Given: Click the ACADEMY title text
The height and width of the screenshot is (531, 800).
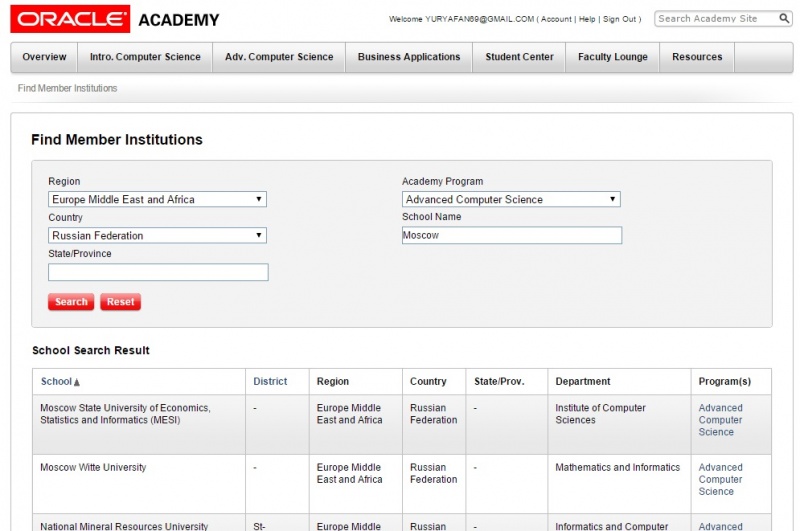Looking at the screenshot, I should [x=179, y=20].
